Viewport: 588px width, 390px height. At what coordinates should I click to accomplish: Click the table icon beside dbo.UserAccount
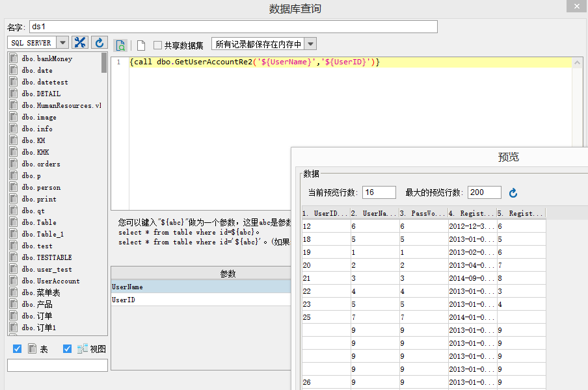(x=14, y=281)
